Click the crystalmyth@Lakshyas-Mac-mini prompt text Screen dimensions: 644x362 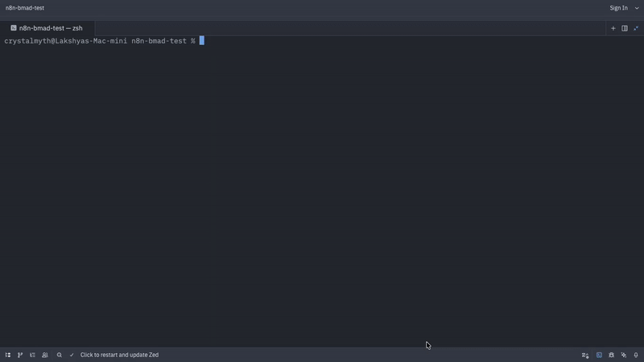tap(66, 41)
